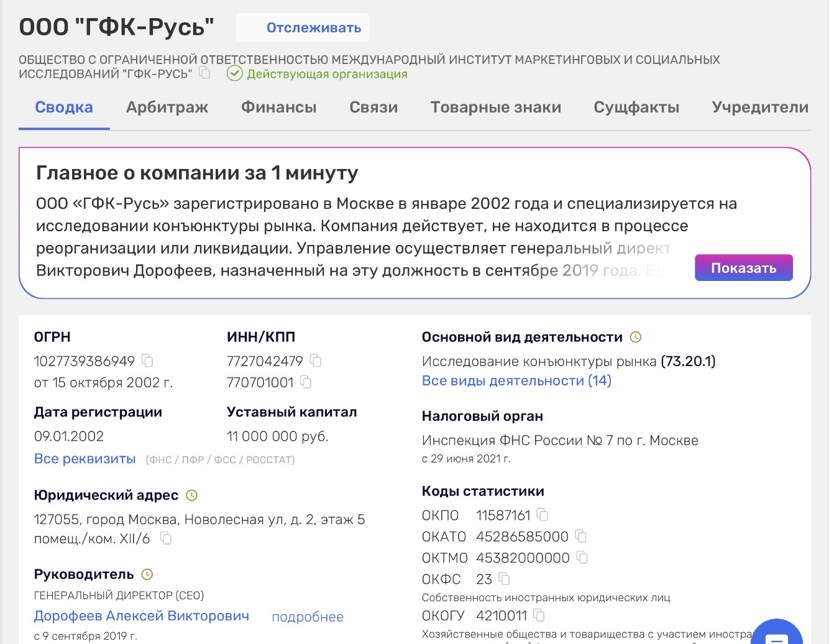Copy the legal address
Viewport: 829px width, 644px height.
(166, 538)
